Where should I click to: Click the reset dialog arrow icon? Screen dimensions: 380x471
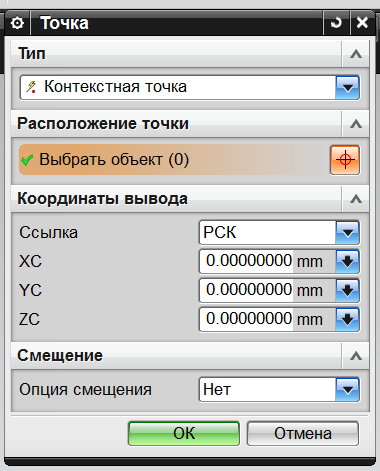pyautogui.click(x=336, y=23)
